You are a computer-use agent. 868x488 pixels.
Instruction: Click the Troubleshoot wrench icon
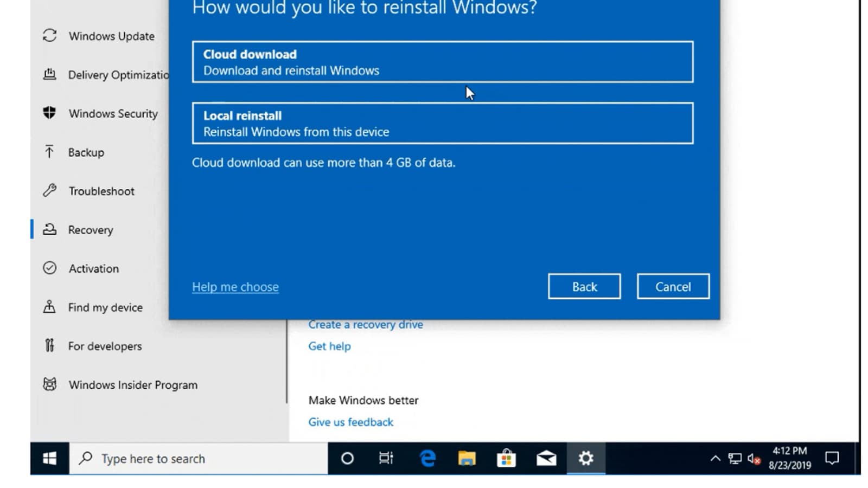click(49, 190)
